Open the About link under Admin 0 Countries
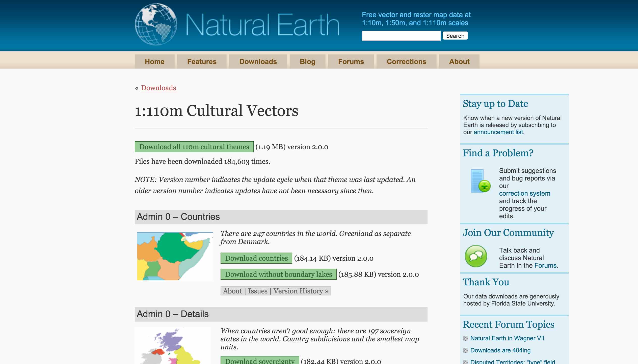The height and width of the screenshot is (364, 638). [232, 291]
